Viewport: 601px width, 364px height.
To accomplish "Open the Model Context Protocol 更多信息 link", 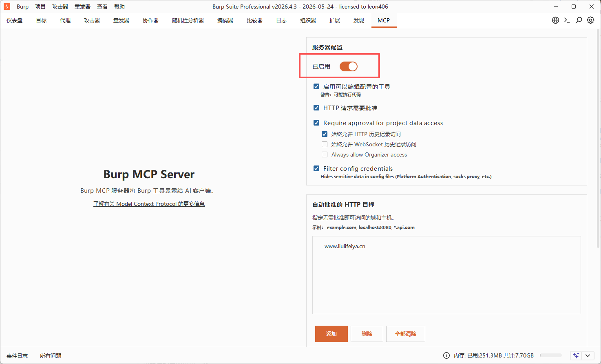I will click(x=149, y=204).
